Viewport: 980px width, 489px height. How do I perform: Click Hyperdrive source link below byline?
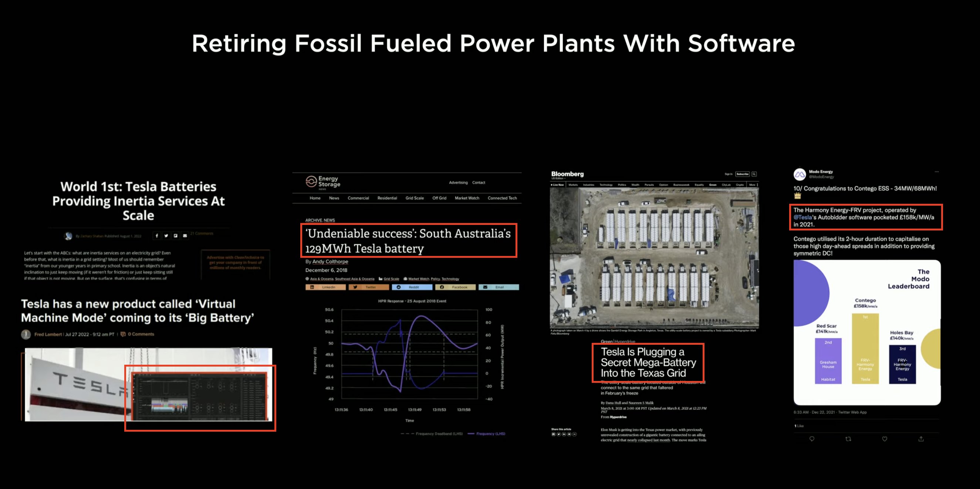618,417
